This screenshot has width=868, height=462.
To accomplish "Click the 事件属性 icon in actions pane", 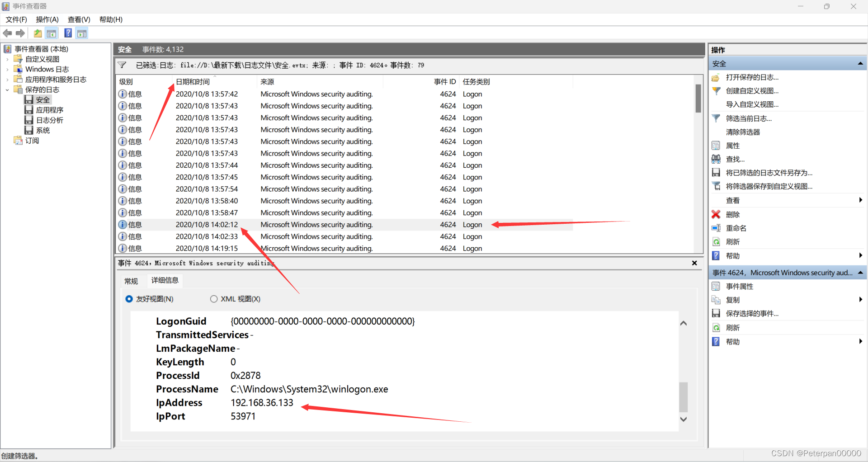I will click(x=716, y=286).
